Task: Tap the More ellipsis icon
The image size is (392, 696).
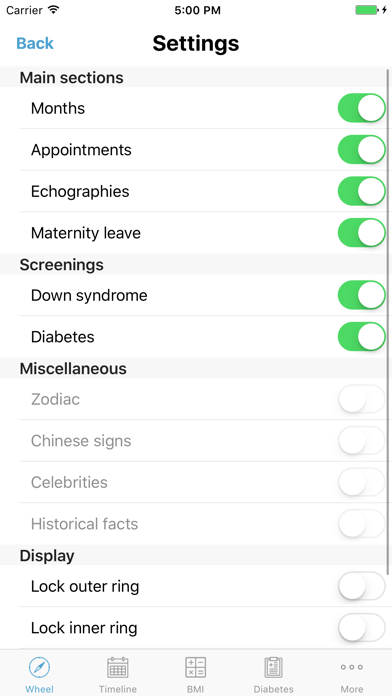Action: tap(352, 667)
